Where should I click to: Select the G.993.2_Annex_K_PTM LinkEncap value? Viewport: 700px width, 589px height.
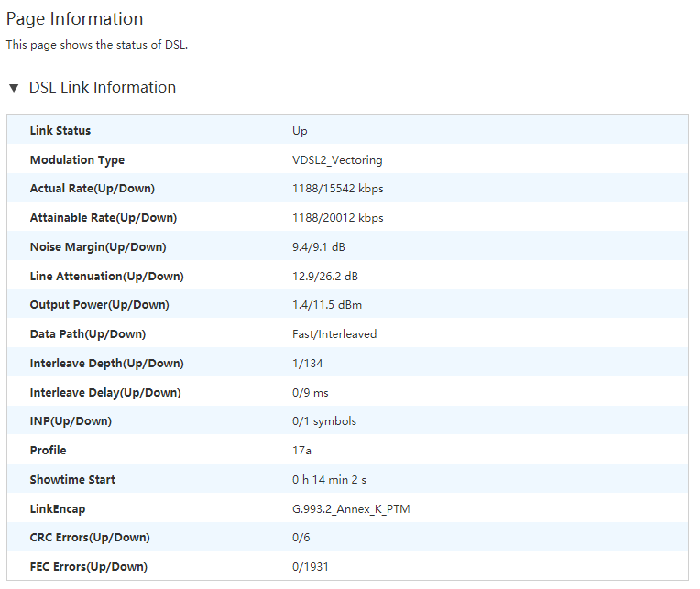click(351, 509)
